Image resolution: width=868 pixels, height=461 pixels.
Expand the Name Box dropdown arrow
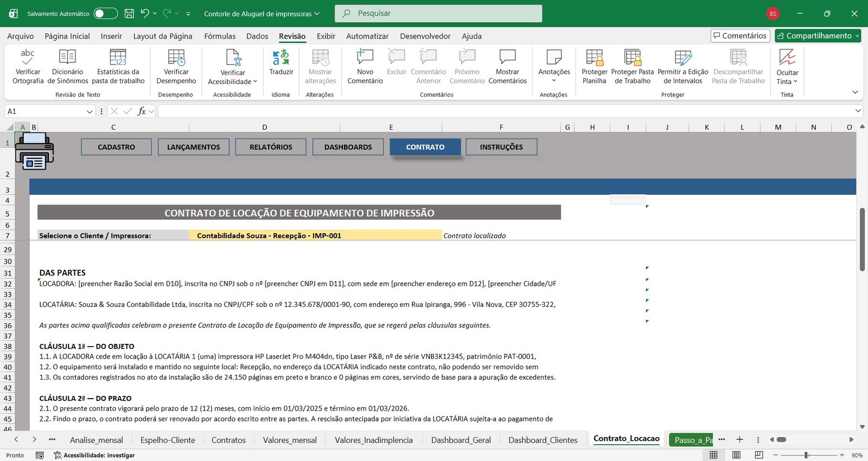click(x=90, y=111)
